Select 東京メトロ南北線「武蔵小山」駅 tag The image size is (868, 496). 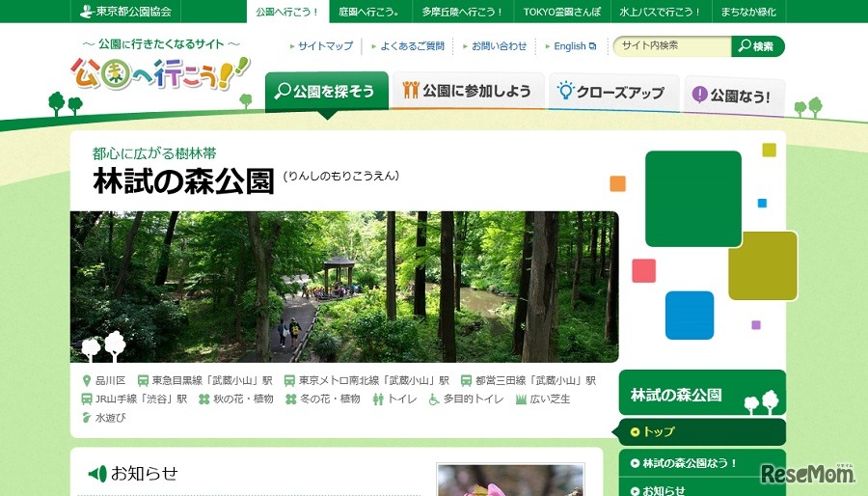tap(373, 381)
